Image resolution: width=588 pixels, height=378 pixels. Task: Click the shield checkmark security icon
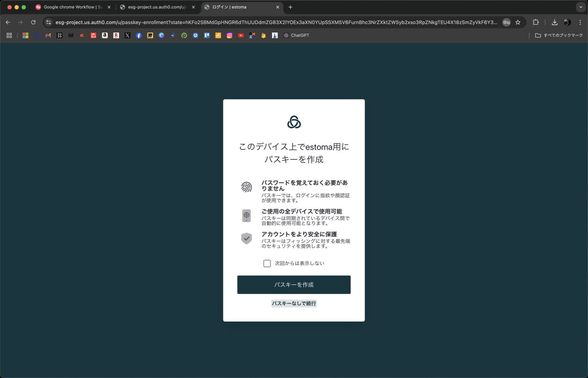click(247, 238)
